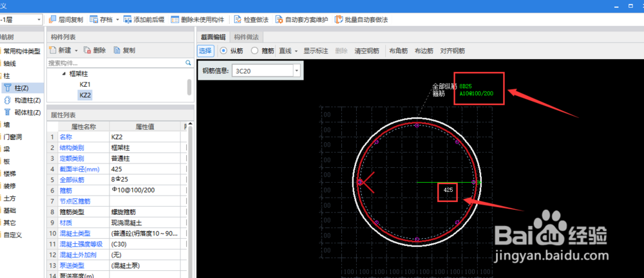Image resolution: width=644 pixels, height=278 pixels.
Task: Switch to the 构件做法 tab
Action: 247,37
